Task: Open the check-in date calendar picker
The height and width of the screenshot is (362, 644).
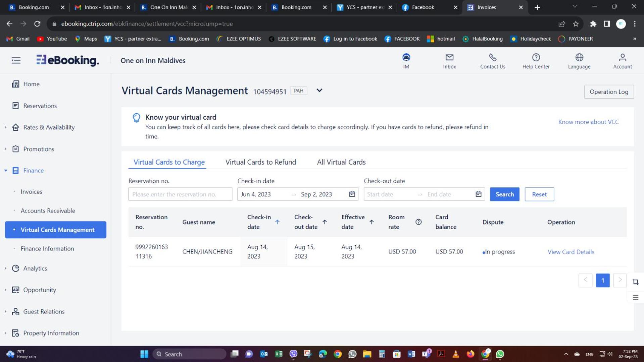Action: point(352,194)
